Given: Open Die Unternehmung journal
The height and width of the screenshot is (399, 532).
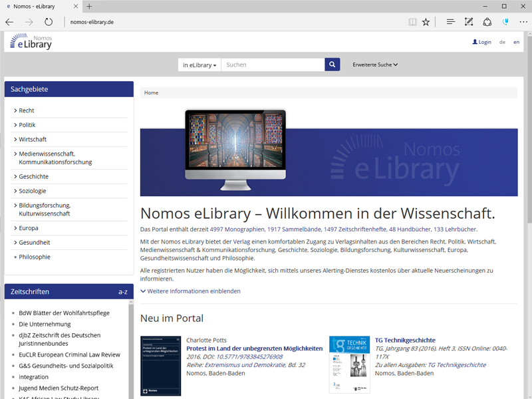Looking at the screenshot, I should pos(45,324).
